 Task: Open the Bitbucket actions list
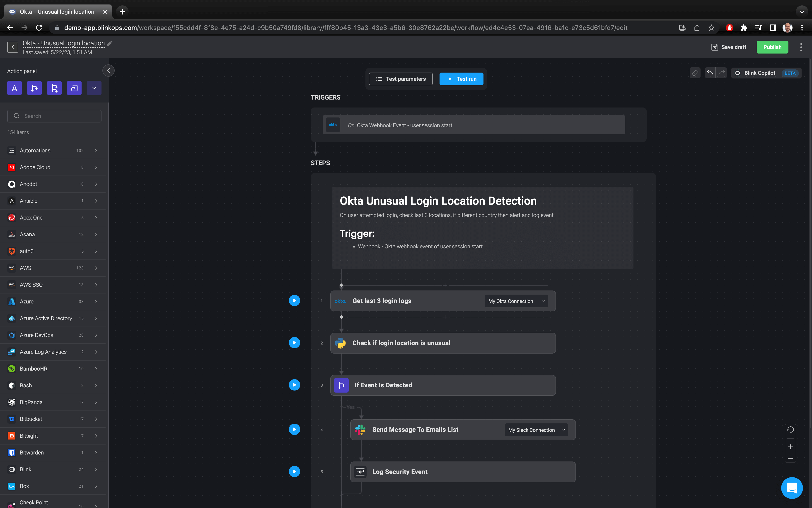click(x=53, y=419)
